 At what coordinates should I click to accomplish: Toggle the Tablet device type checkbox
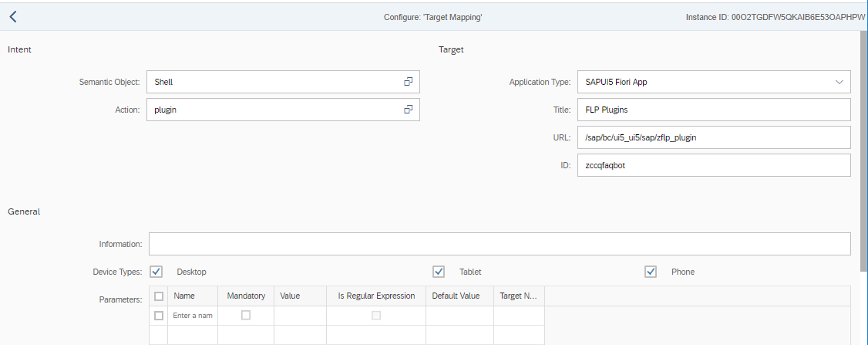click(x=439, y=272)
